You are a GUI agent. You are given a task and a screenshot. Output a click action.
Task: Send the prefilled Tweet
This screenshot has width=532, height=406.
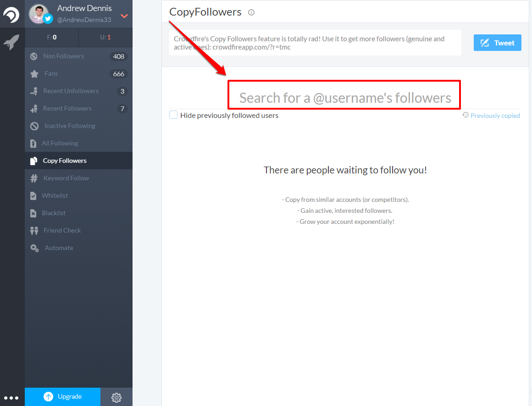pyautogui.click(x=497, y=42)
